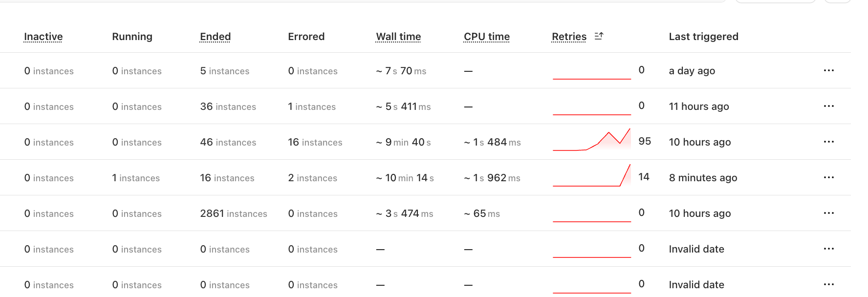Click the Ended column header
The image size is (868, 297).
click(x=215, y=37)
